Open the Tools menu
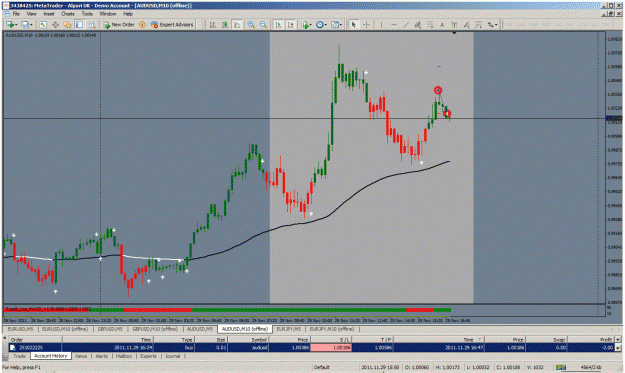Image resolution: width=625 pixels, height=373 pixels. [x=87, y=14]
